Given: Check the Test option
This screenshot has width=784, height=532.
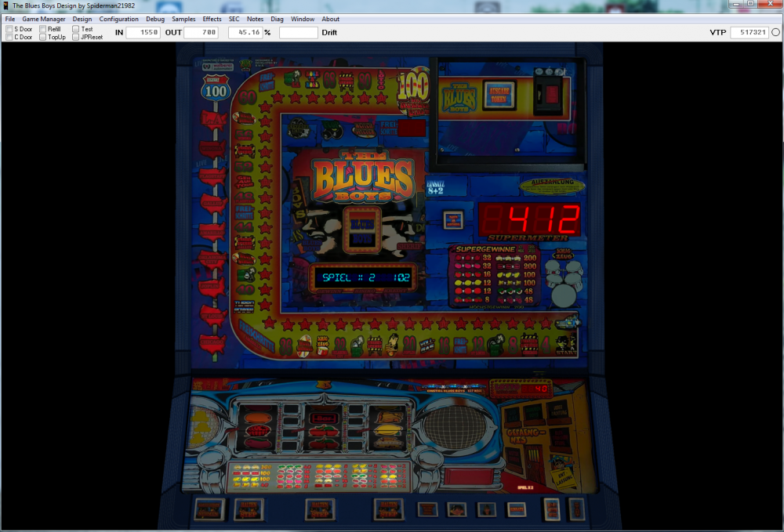Looking at the screenshot, I should [x=76, y=29].
